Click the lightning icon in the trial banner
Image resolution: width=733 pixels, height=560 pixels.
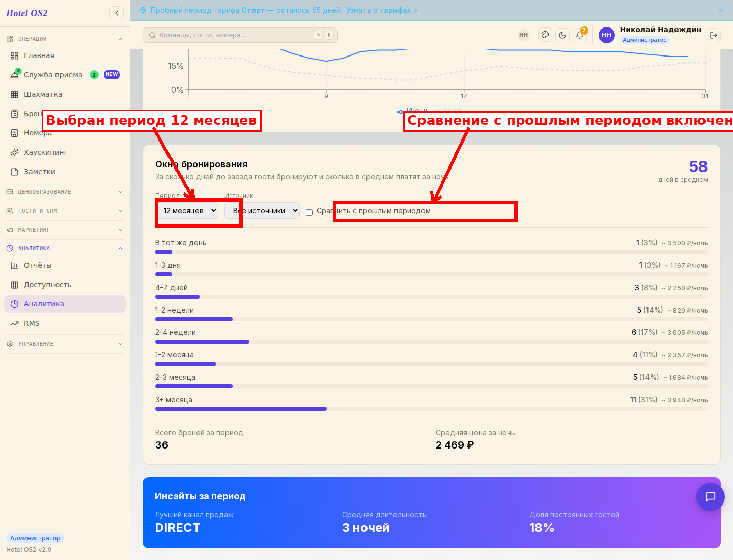143,10
